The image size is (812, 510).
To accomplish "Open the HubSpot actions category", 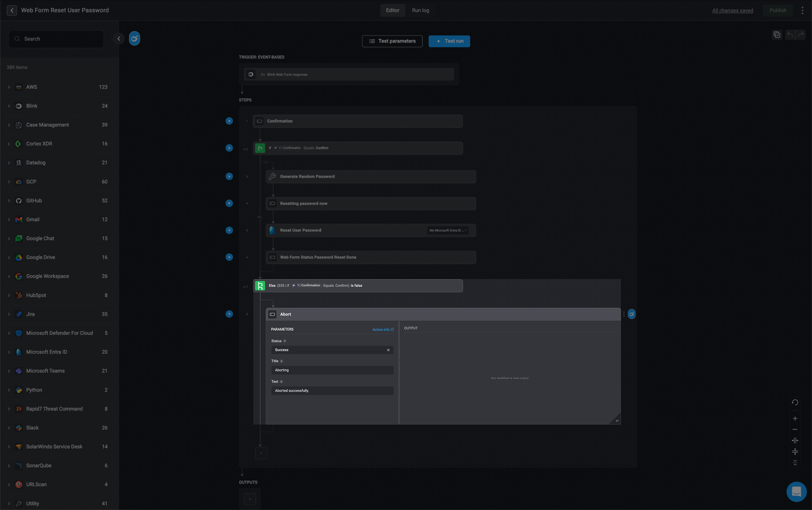I will click(59, 295).
